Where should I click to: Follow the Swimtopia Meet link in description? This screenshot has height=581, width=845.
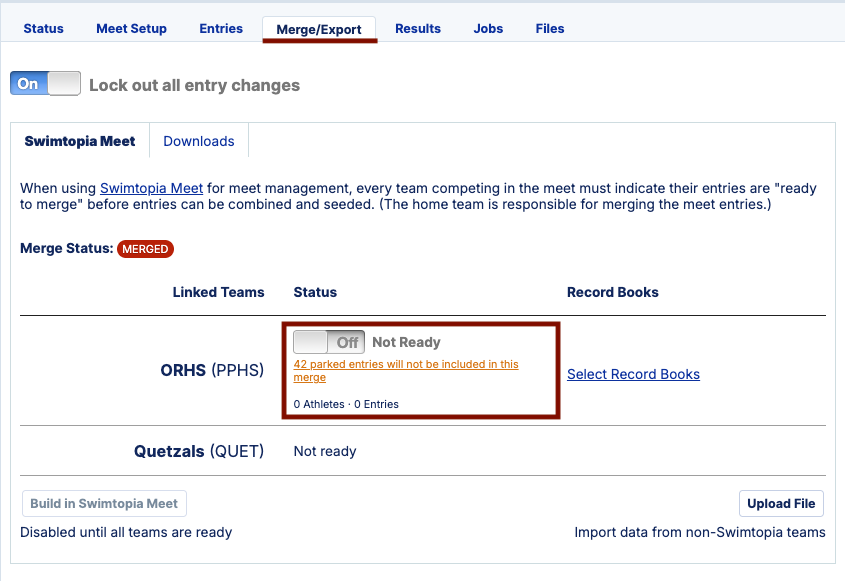coord(151,188)
